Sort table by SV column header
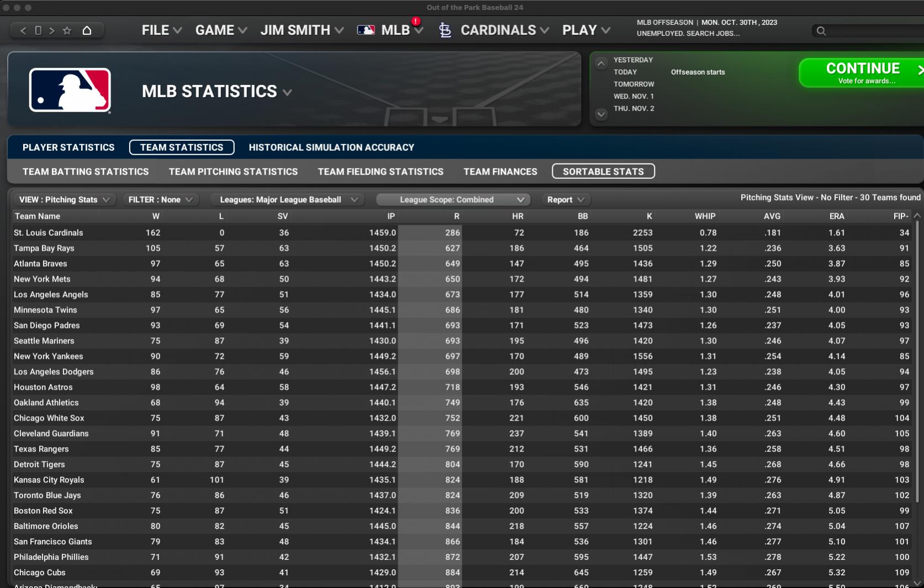 pos(283,216)
